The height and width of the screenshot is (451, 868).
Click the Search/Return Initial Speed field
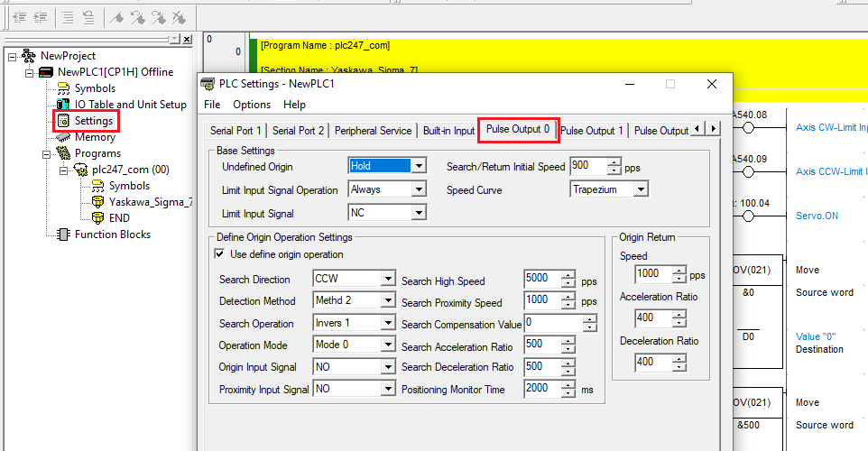pyautogui.click(x=588, y=166)
